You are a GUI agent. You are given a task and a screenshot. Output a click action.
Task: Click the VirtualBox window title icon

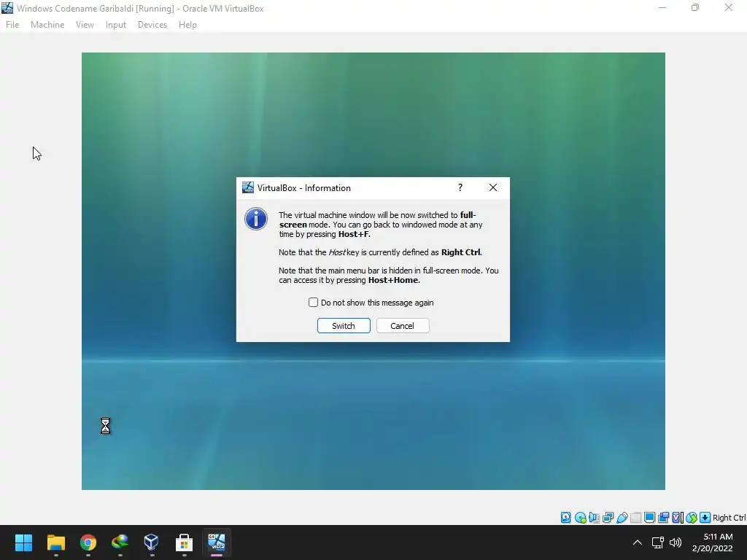point(7,8)
